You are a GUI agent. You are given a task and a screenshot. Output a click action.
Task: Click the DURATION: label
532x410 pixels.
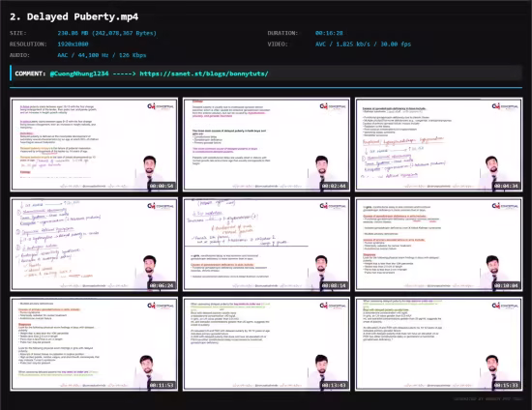point(282,33)
